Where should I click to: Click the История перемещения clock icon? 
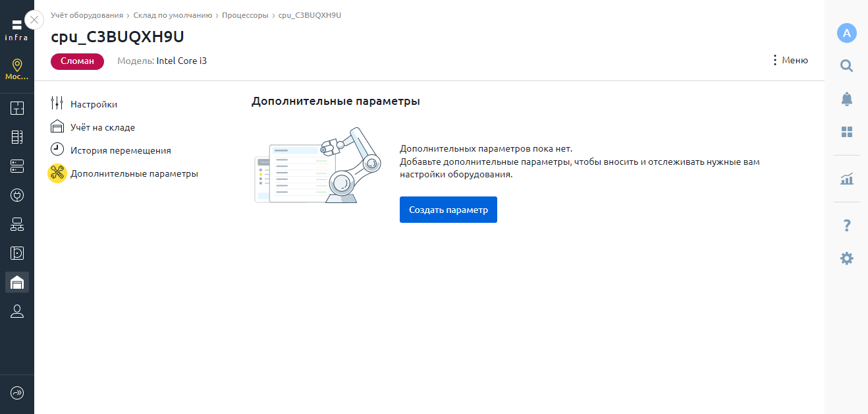pyautogui.click(x=57, y=149)
